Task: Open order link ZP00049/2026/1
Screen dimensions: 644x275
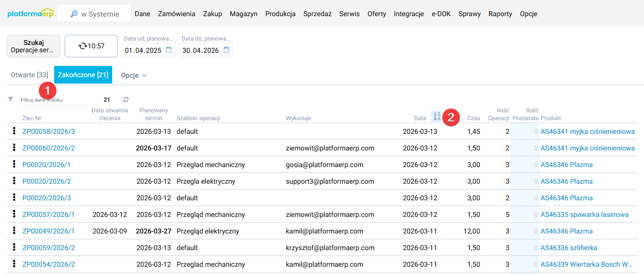Action: (49, 231)
